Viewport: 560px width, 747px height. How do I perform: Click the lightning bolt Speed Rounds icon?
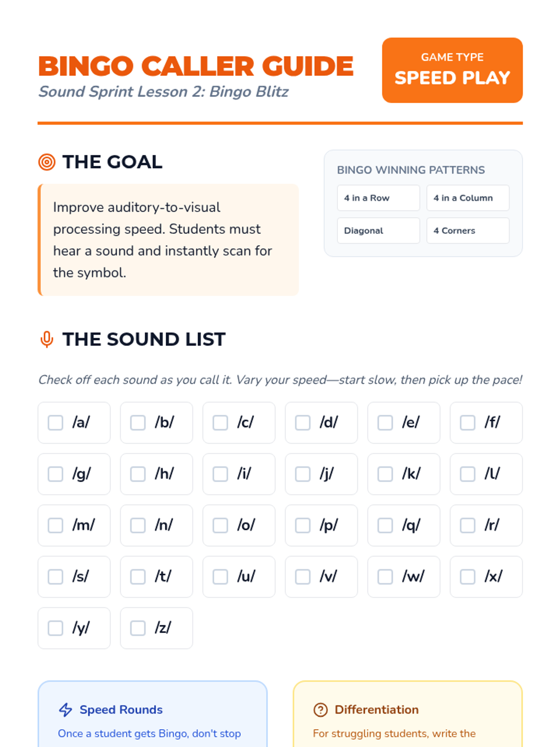click(x=65, y=710)
